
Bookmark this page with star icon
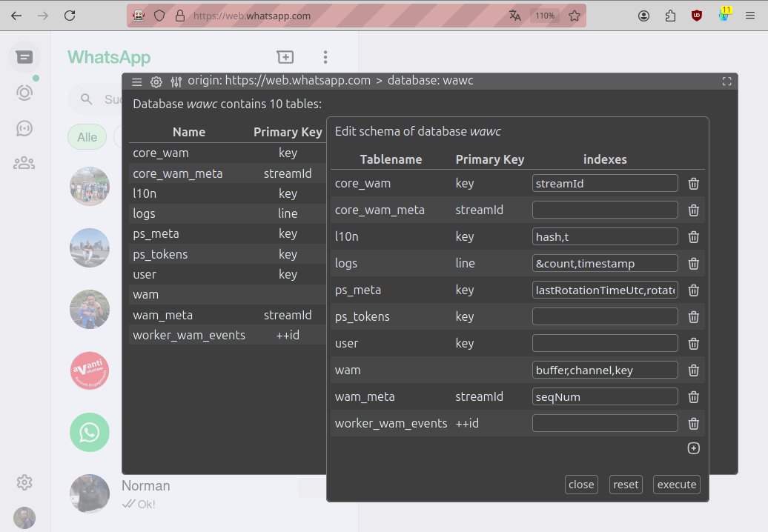point(574,16)
